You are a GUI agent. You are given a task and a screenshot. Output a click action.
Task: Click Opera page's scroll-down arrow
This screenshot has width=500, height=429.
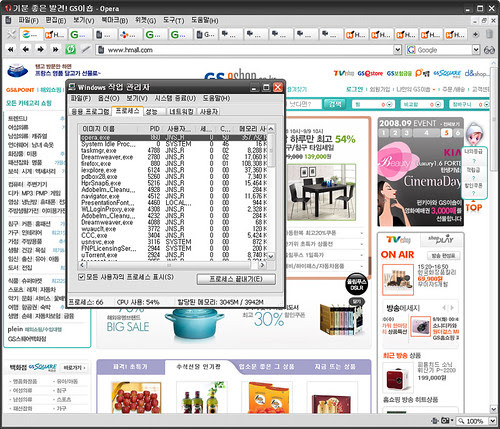[x=494, y=409]
